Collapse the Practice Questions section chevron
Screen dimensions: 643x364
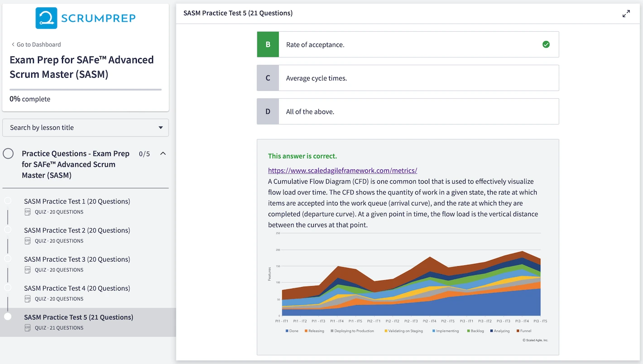(163, 154)
